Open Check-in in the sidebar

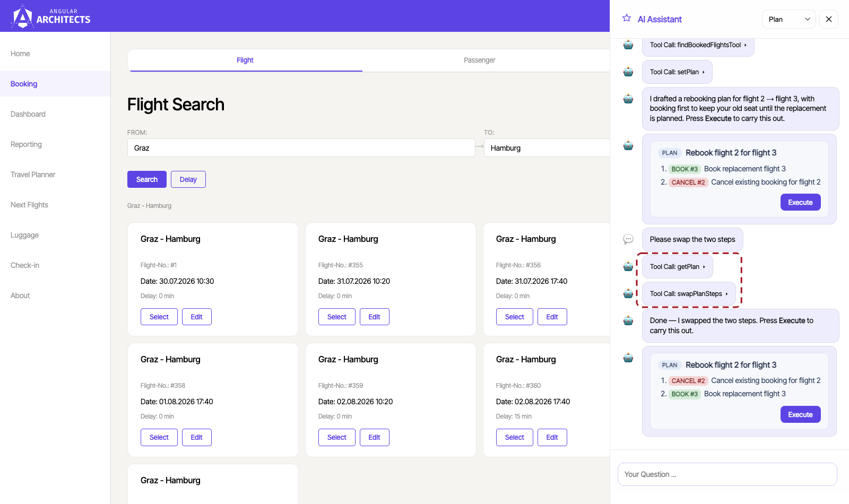(55, 265)
